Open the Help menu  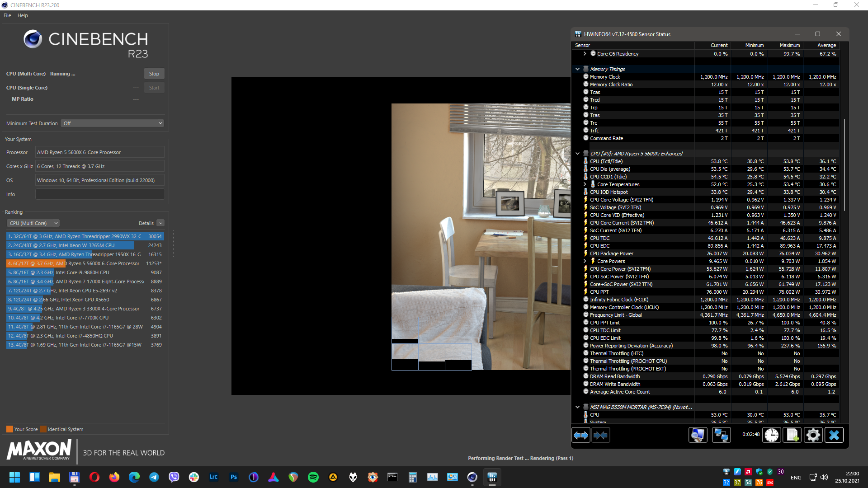pyautogui.click(x=23, y=15)
